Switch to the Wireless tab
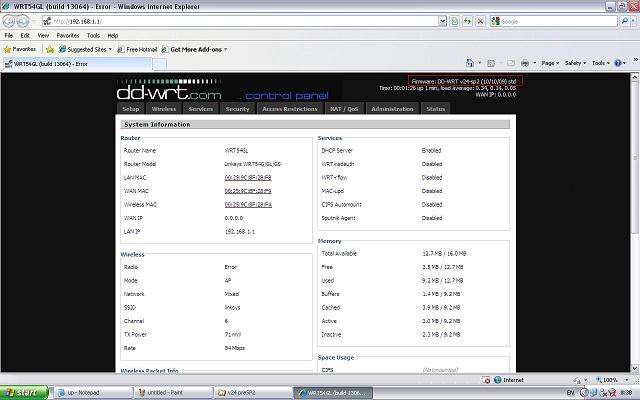Image resolution: width=640 pixels, height=400 pixels. click(164, 108)
